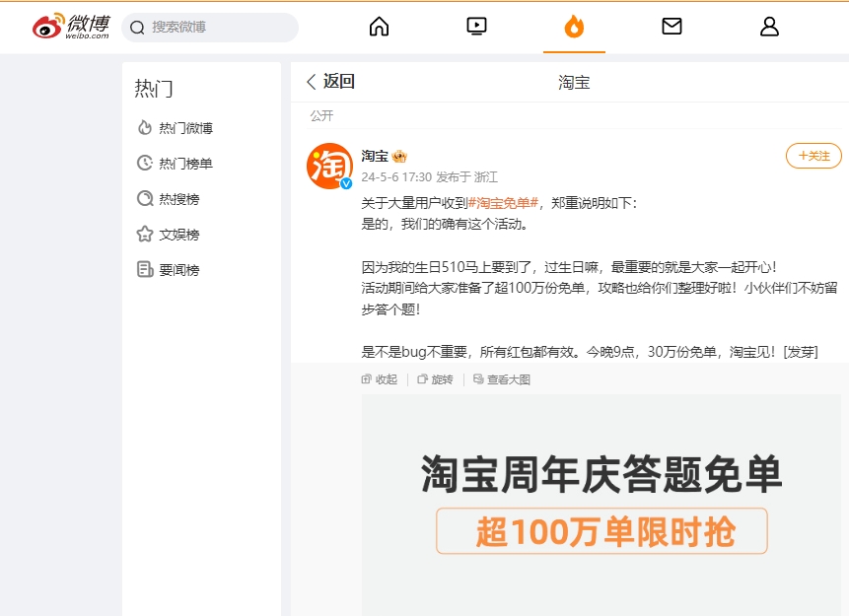This screenshot has height=616, width=849.
Task: Open 热门微博 in the sidebar
Action: (x=175, y=128)
